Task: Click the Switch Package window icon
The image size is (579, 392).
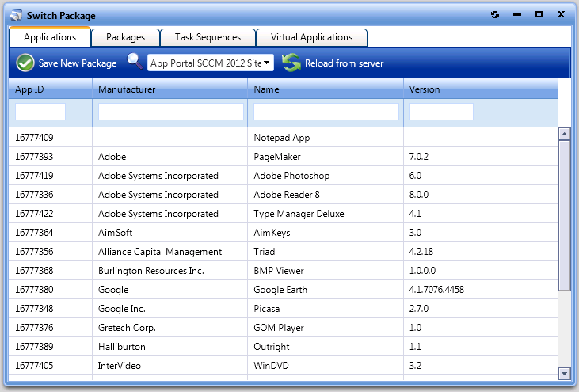Action: coord(16,15)
